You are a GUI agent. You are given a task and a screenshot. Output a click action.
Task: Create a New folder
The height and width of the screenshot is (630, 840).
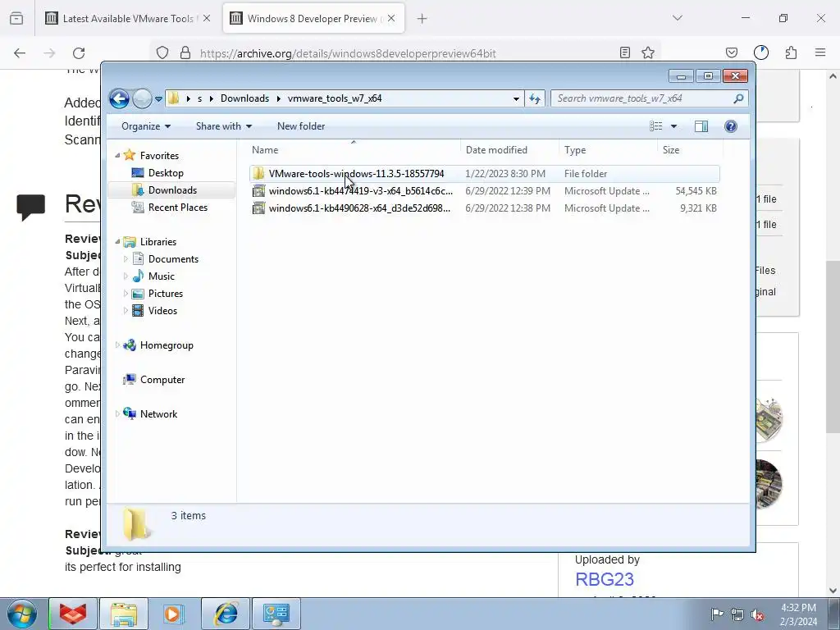coord(300,126)
